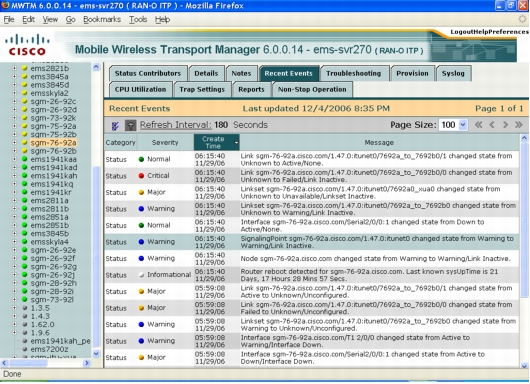This screenshot has height=384, width=530.
Task: Expand the ems2821b tree node
Action: 14,68
